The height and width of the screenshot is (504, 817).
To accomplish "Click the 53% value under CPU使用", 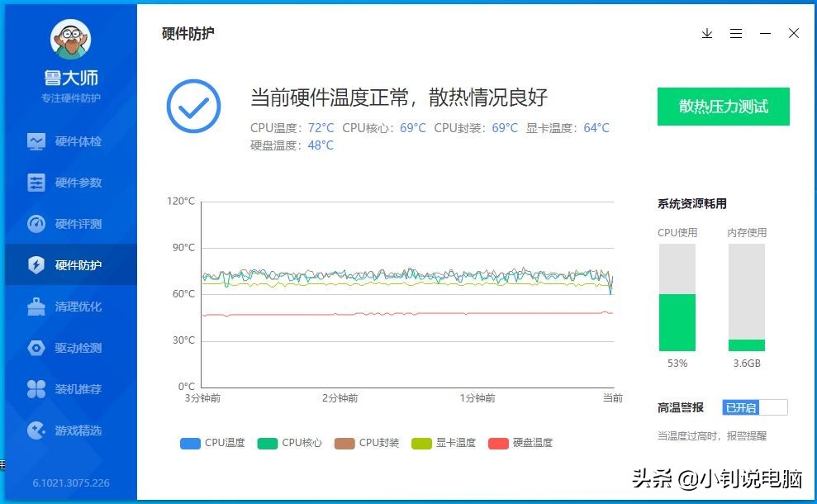I will 677,364.
